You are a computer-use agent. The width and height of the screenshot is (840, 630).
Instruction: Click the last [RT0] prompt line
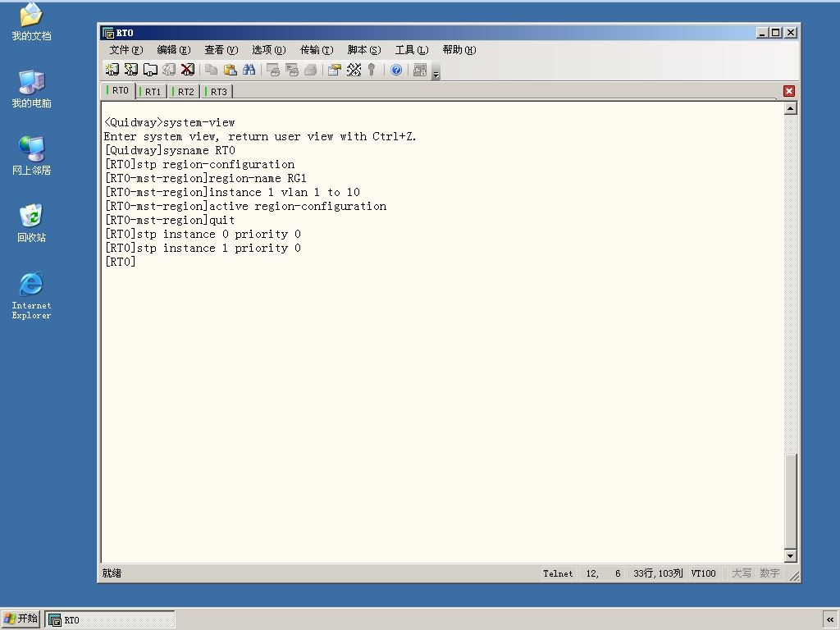[120, 262]
